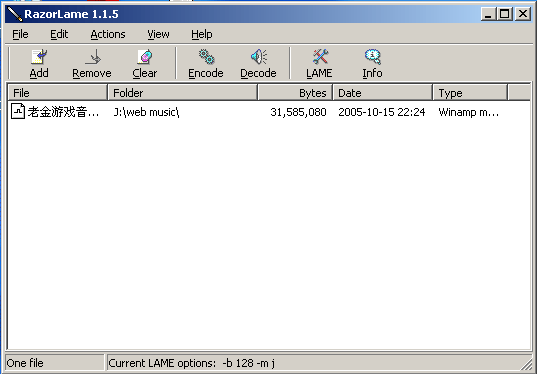Open the Help menu

pyautogui.click(x=202, y=34)
